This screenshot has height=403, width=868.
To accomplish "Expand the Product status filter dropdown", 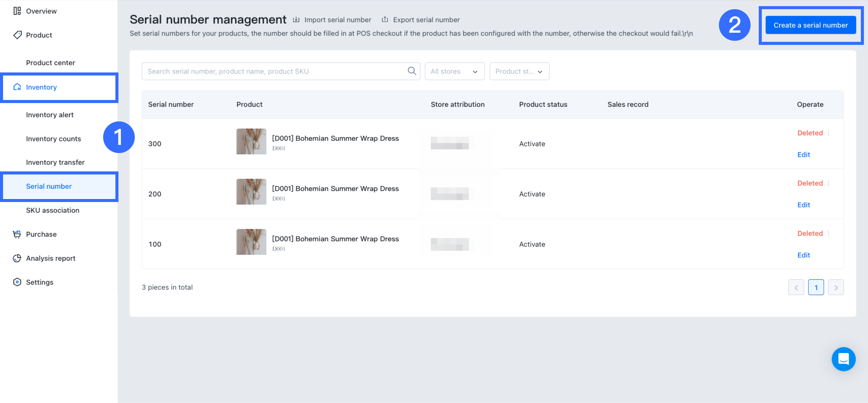I will tap(519, 71).
